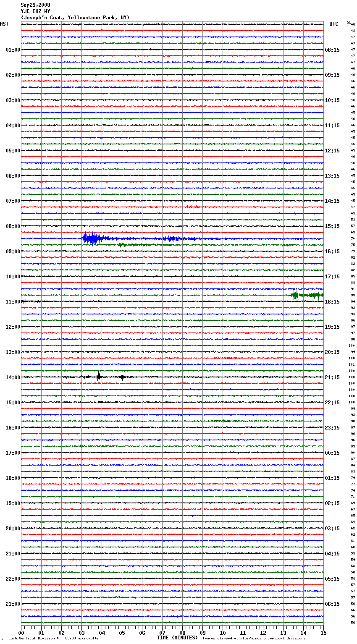This screenshot has width=357, height=644.
Task: Click the 03:15 UTC time label
Action: tap(332, 529)
